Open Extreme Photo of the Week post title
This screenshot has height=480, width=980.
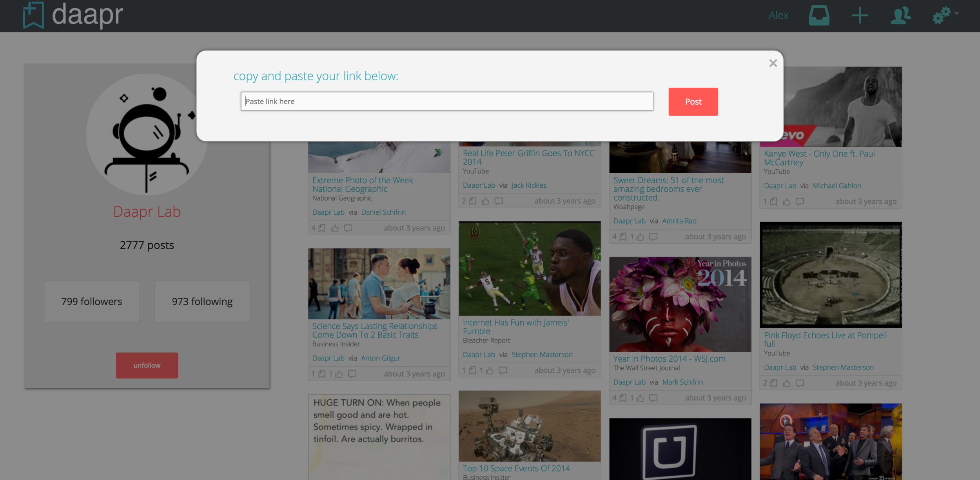pos(365,185)
